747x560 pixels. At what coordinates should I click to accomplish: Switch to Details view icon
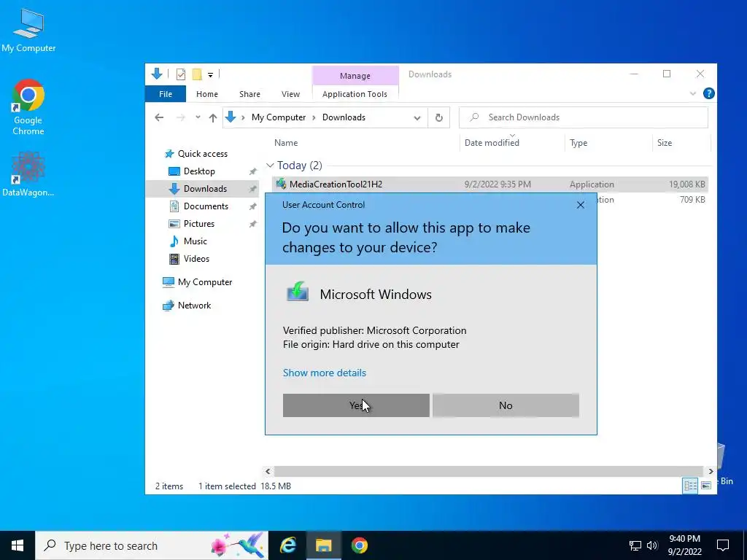coord(690,486)
